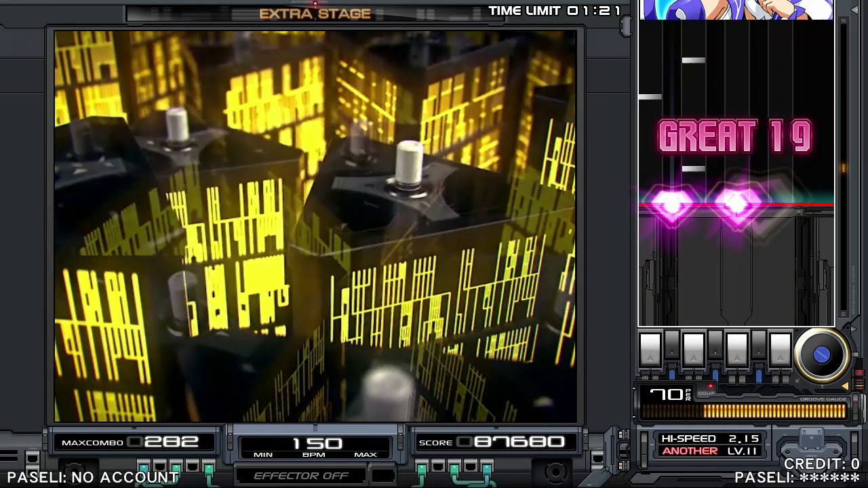This screenshot has width=868, height=488.
Task: Click the MAX label under BPM
Action: click(x=366, y=455)
